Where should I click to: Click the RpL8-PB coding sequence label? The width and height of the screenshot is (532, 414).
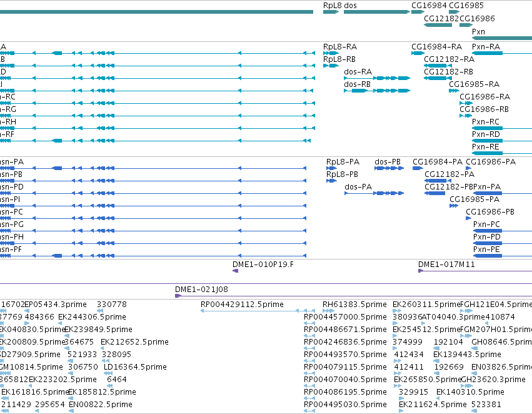342,174
